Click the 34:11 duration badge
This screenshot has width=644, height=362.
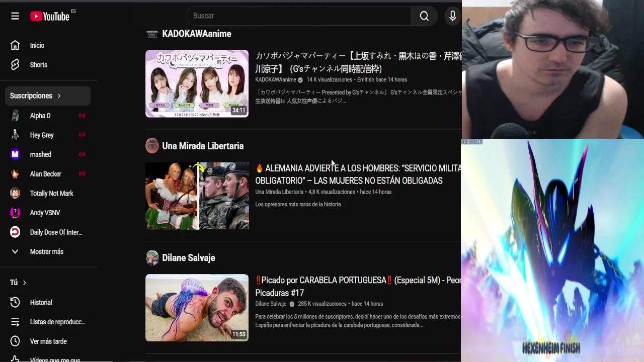238,111
